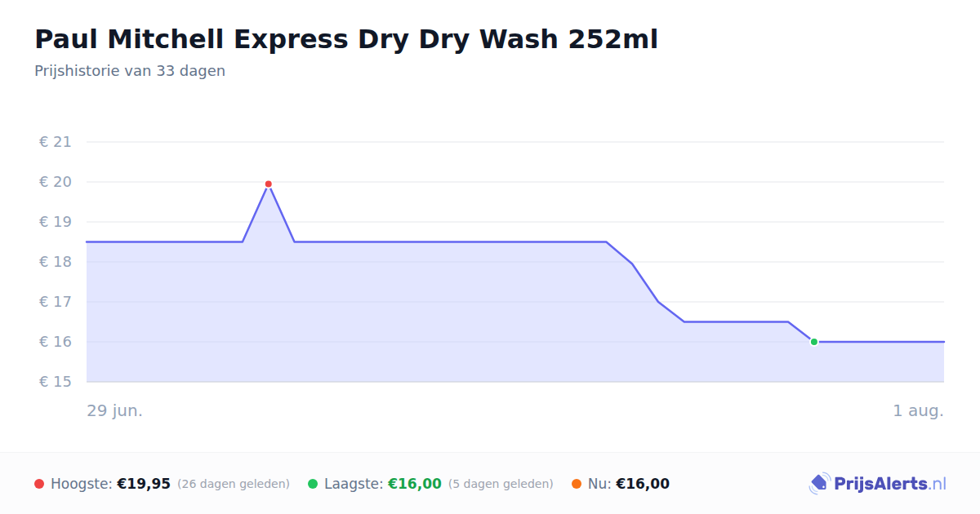Viewport: 980px width, 514px height.
Task: Click the green lowest-price dot on the chart
Action: pyautogui.click(x=813, y=342)
